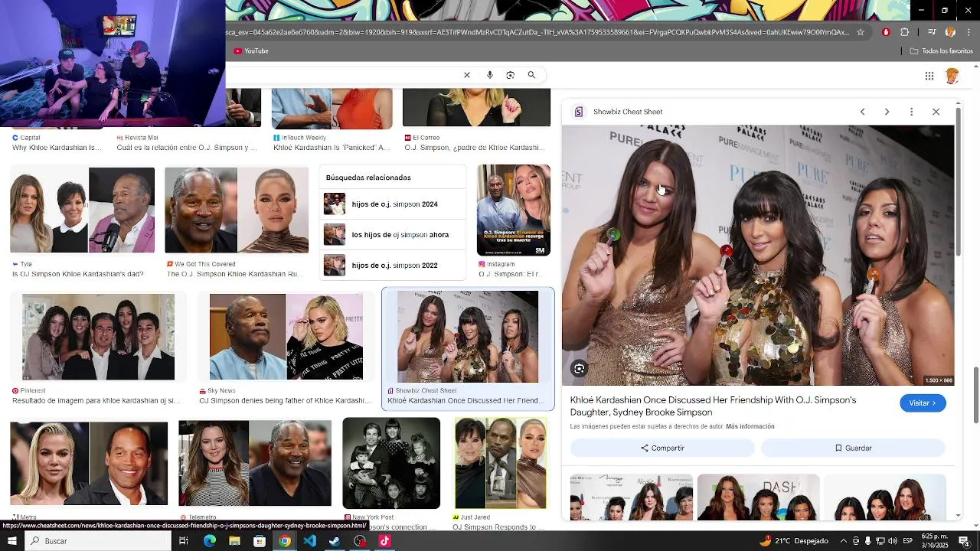Open the Google account avatar

pyautogui.click(x=952, y=76)
